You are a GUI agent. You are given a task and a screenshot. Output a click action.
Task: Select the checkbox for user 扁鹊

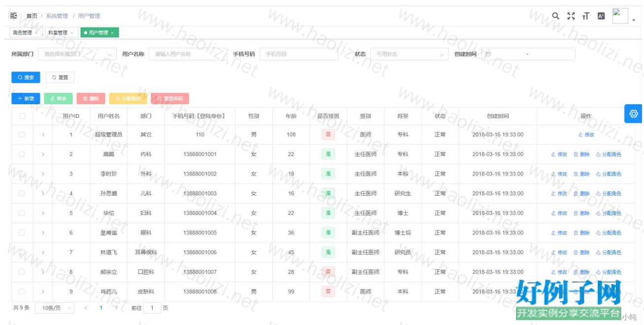point(22,154)
